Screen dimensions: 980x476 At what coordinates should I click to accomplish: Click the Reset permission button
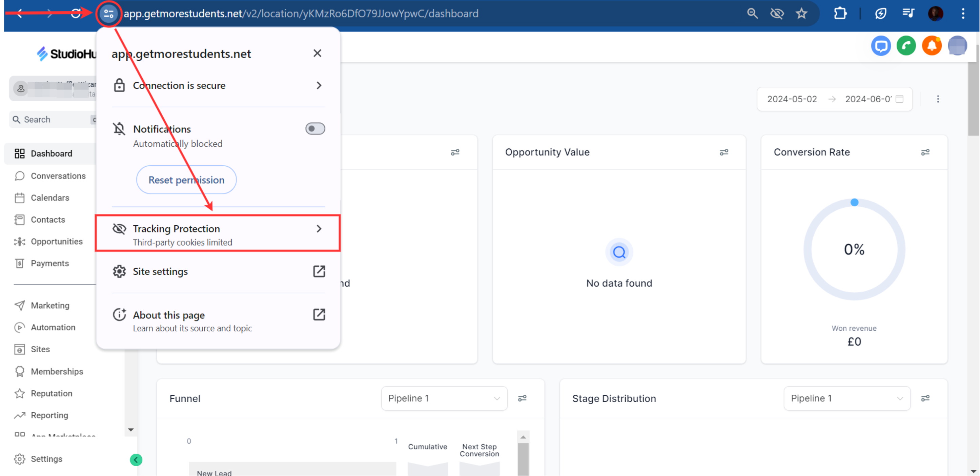click(x=186, y=180)
